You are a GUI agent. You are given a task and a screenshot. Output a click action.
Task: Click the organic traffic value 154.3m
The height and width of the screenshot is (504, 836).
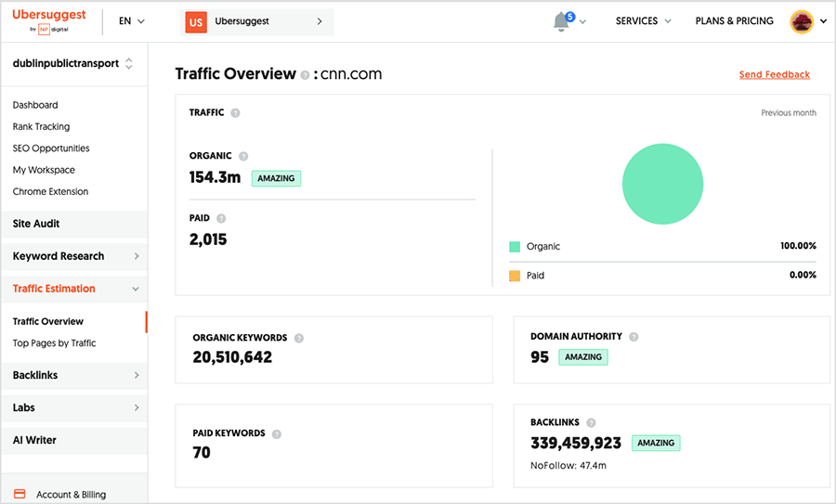point(215,177)
